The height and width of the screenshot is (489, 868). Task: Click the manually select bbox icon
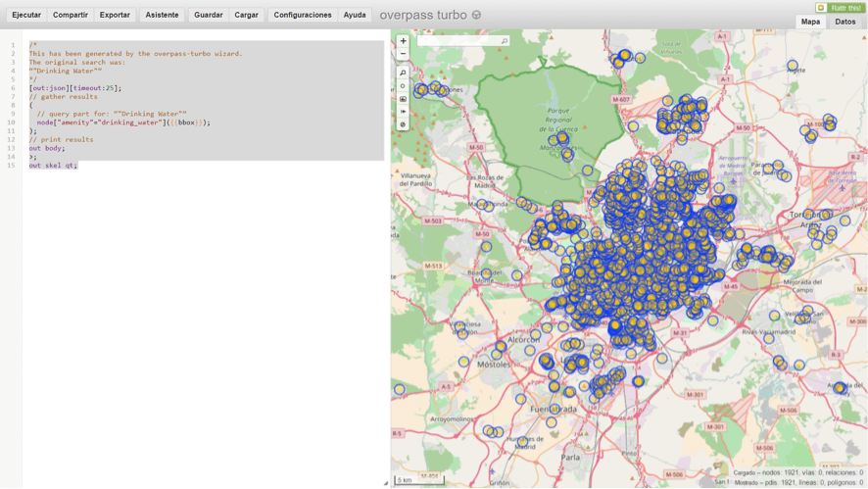(x=403, y=99)
